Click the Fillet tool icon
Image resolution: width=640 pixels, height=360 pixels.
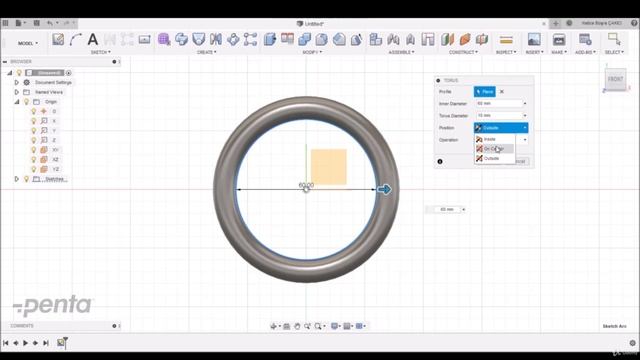pos(322,39)
